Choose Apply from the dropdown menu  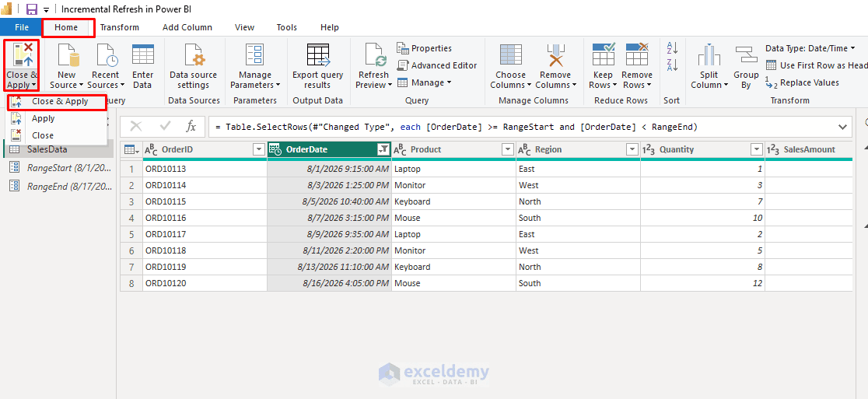pyautogui.click(x=56, y=118)
